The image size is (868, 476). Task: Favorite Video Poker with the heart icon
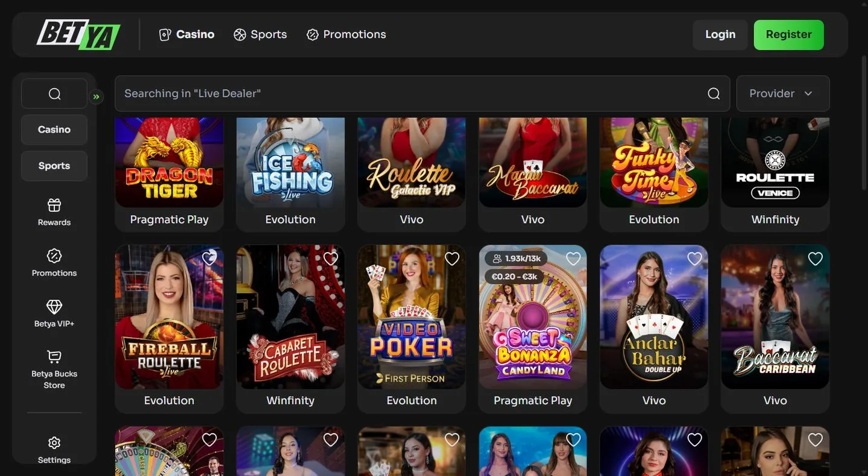pos(452,258)
